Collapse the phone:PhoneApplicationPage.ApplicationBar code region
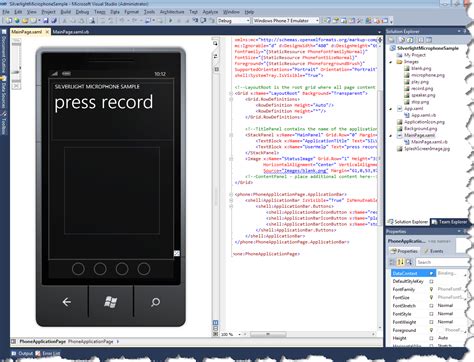 point(231,194)
